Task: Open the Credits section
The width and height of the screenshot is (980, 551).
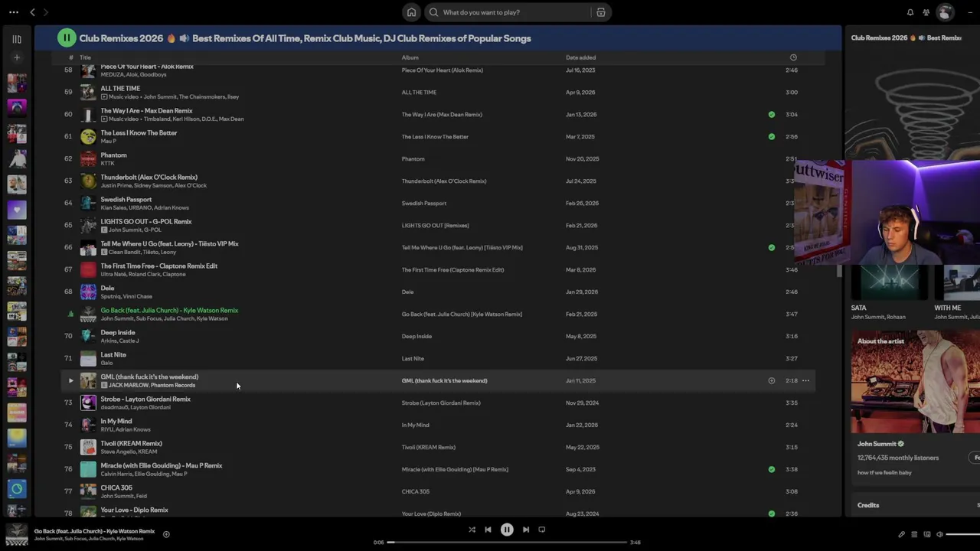Action: pyautogui.click(x=868, y=505)
